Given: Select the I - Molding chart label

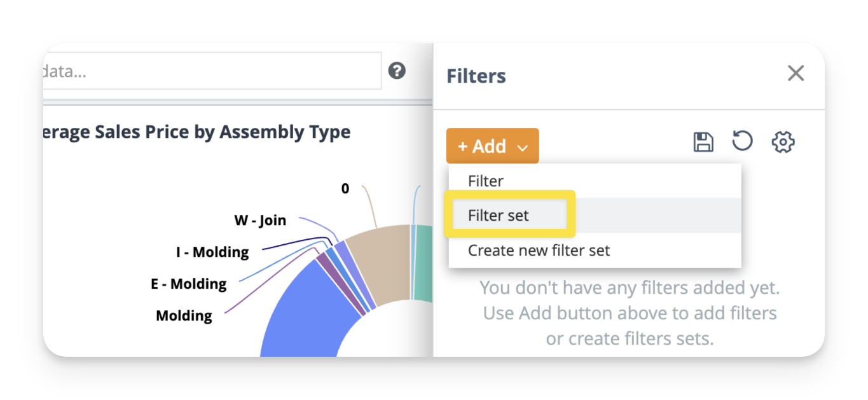Looking at the screenshot, I should coord(212,252).
